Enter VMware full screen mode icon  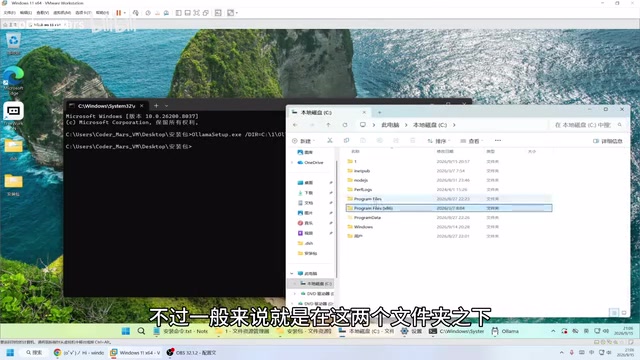coord(196,13)
